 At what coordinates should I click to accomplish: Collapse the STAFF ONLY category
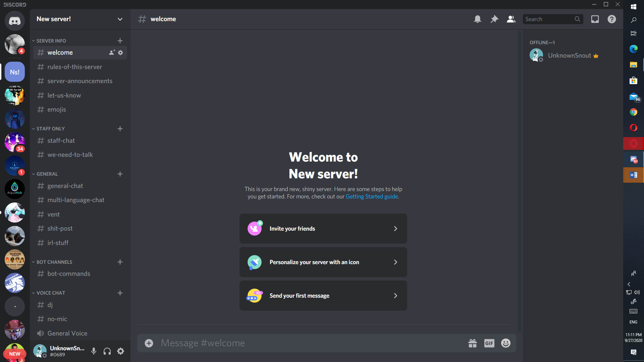(50, 129)
